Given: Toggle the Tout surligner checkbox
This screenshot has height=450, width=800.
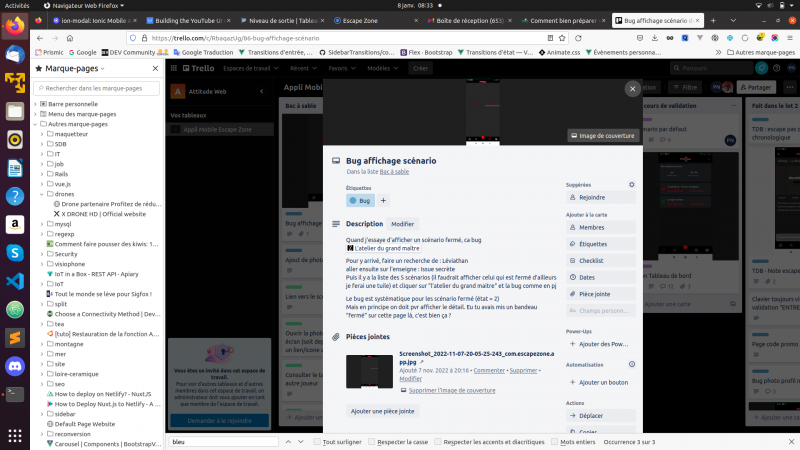Looking at the screenshot, I should pyautogui.click(x=317, y=441).
